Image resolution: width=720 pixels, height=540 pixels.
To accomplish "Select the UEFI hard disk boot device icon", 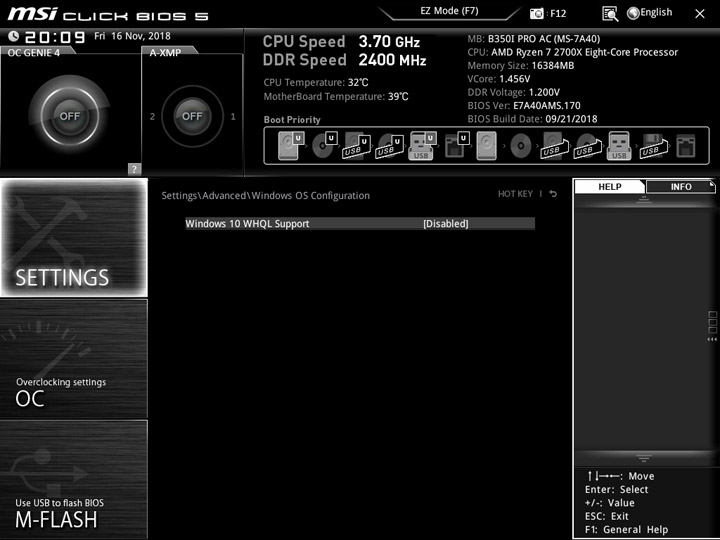I will (290, 146).
